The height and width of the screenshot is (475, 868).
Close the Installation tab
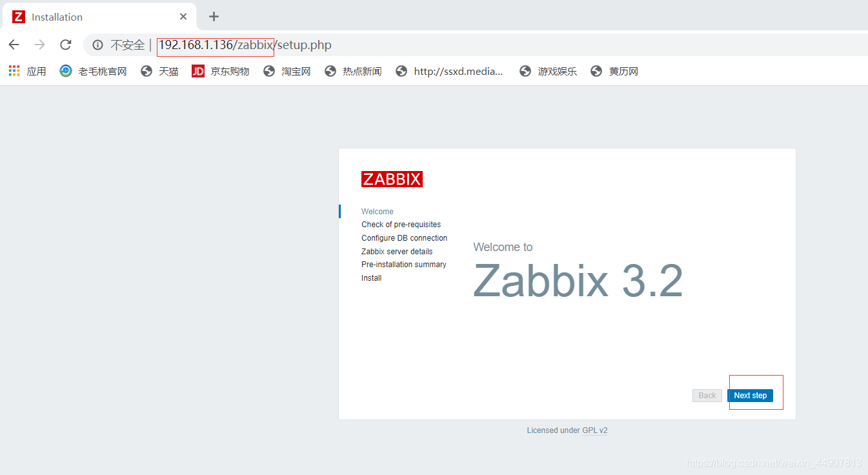point(183,17)
